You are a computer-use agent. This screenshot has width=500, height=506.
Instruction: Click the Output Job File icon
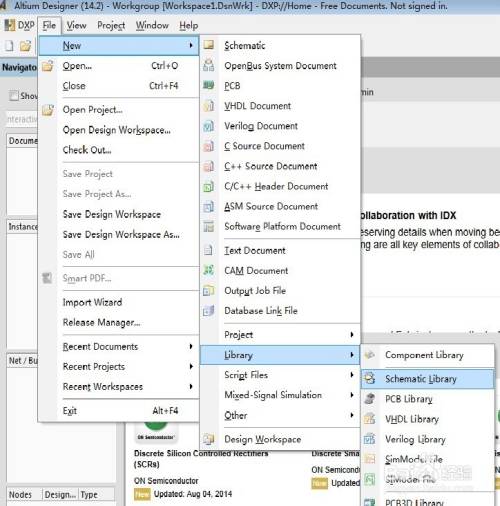209,290
